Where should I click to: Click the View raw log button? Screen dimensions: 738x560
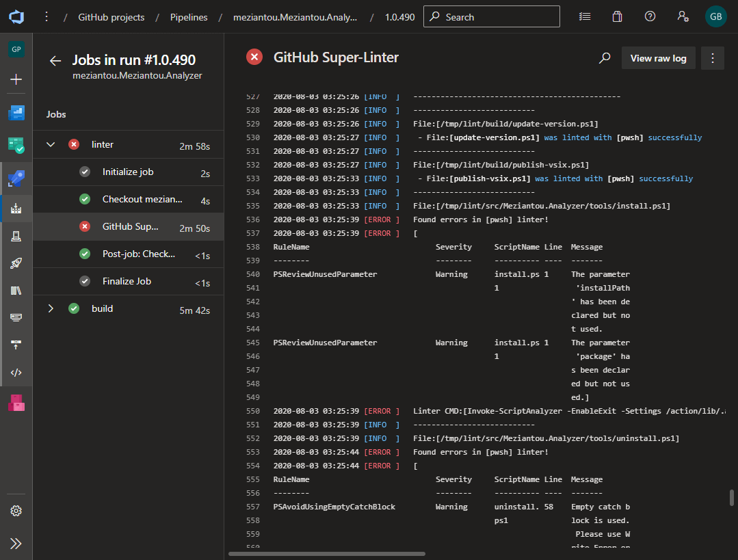658,58
